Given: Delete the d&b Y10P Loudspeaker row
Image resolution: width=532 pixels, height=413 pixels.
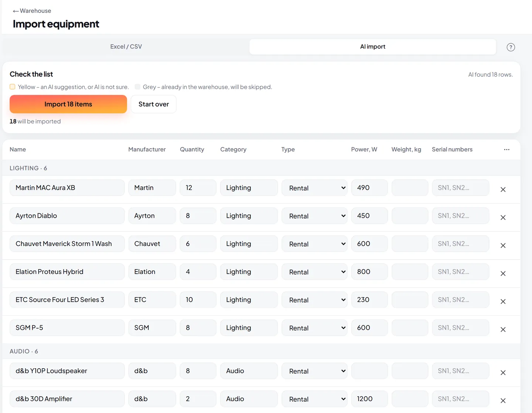Looking at the screenshot, I should pos(503,373).
